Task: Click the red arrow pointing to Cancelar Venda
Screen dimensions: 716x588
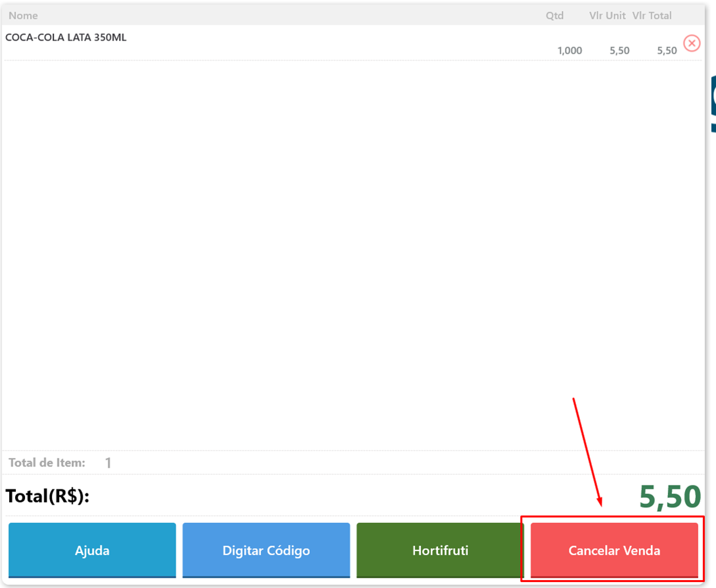Action: (586, 452)
